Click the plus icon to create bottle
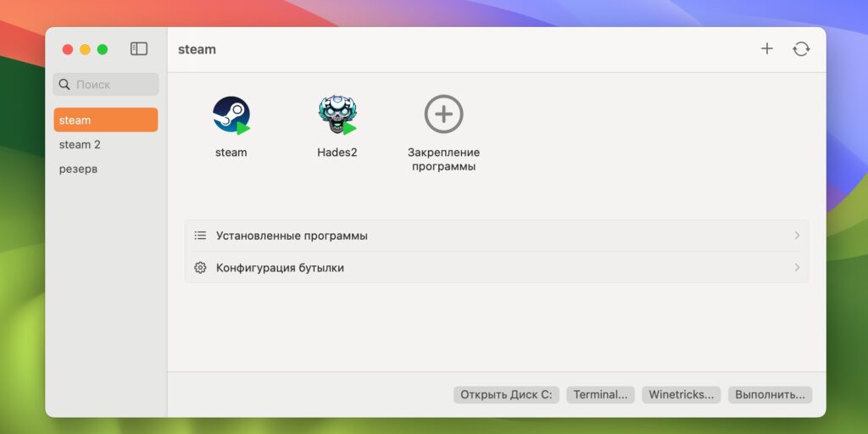Screen dimensions: 868x434 point(766,48)
